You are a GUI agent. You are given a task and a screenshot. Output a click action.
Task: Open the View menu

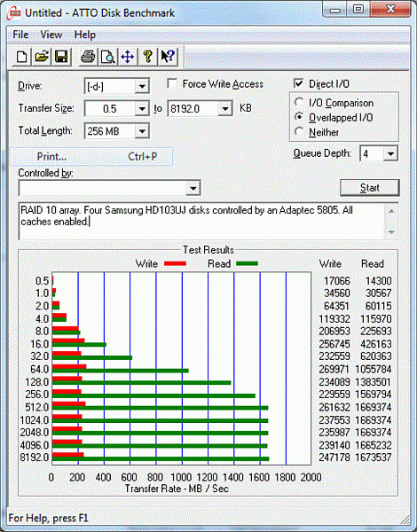click(x=51, y=35)
